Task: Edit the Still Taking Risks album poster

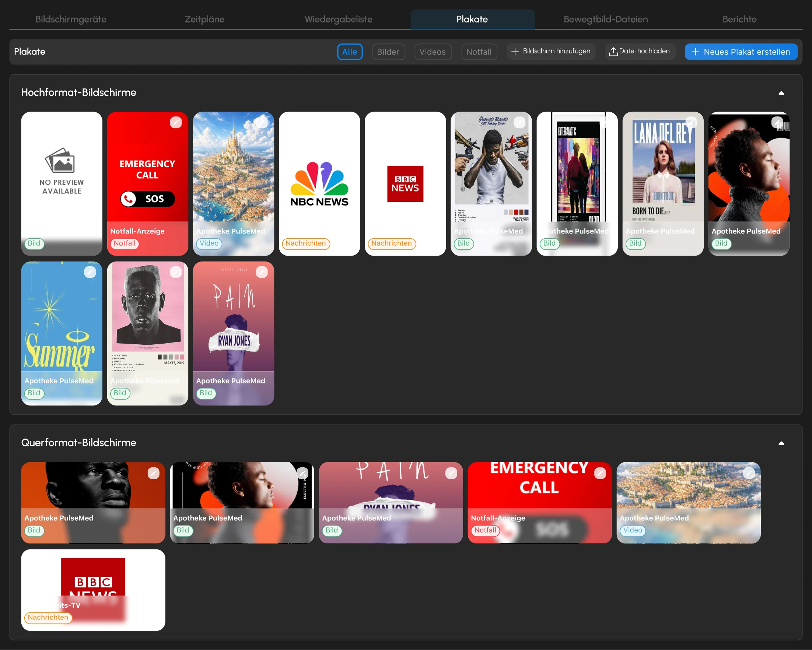Action: [x=519, y=122]
